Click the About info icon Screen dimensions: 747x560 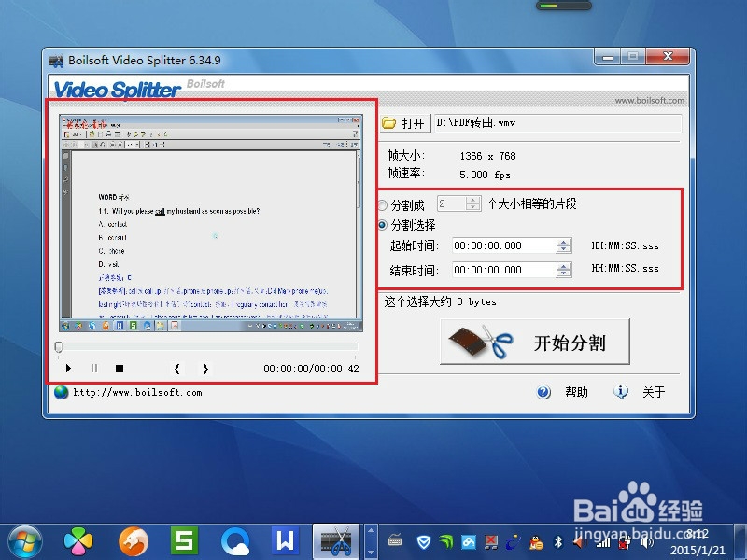coord(620,392)
